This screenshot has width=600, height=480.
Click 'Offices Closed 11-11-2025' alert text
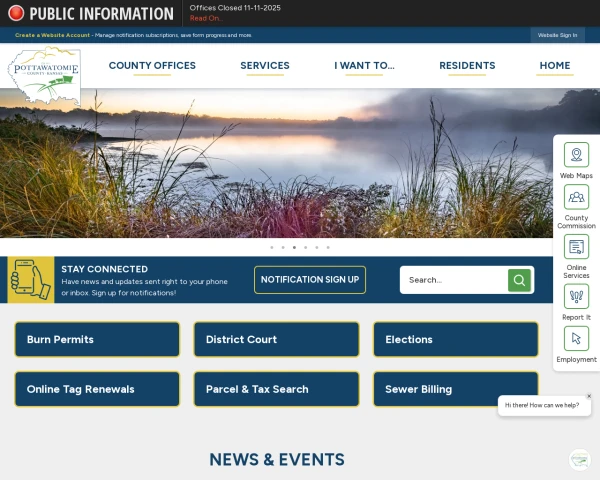tap(235, 8)
